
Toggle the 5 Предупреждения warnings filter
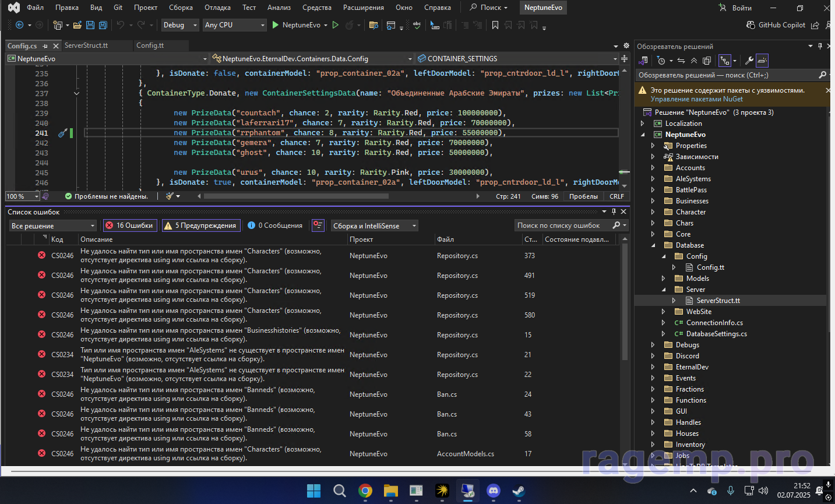[200, 225]
